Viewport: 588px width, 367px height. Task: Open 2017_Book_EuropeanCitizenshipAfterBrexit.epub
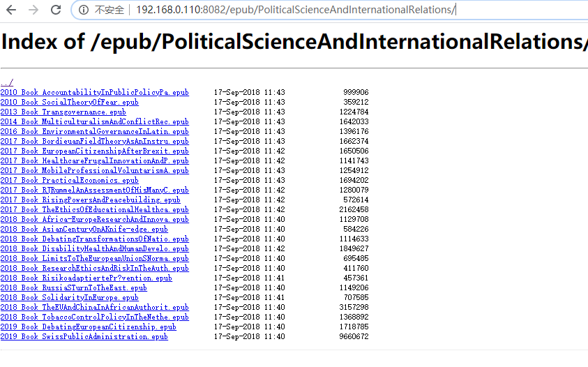94,151
